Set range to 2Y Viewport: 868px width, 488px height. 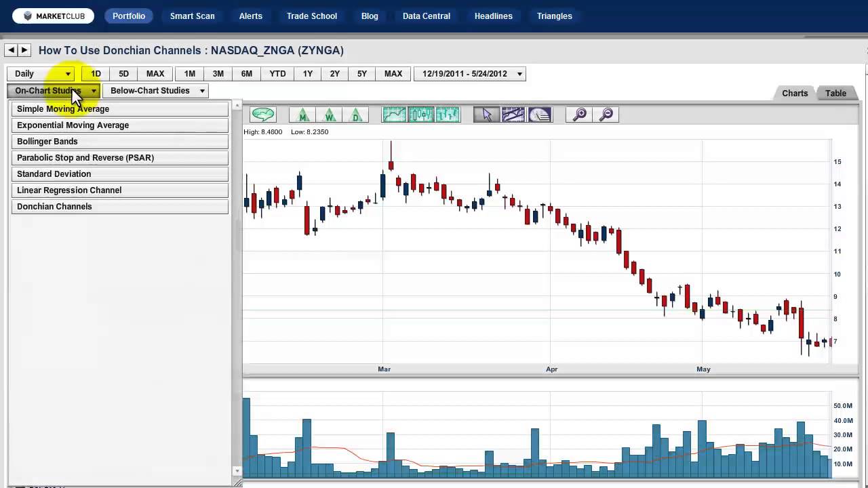tap(335, 73)
